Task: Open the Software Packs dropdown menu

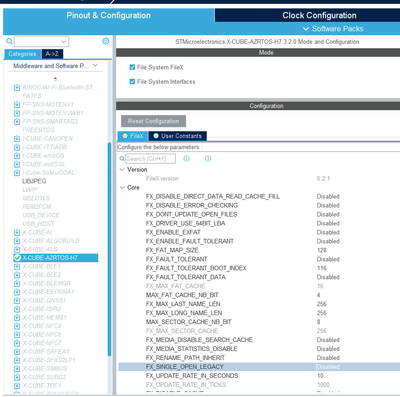Action: click(332, 29)
